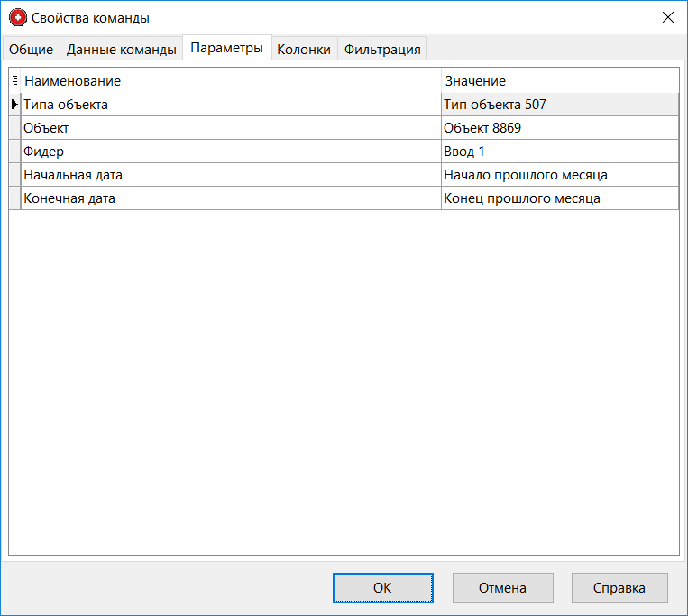Open help with the Справка button
The width and height of the screenshot is (688, 616).
tap(619, 587)
